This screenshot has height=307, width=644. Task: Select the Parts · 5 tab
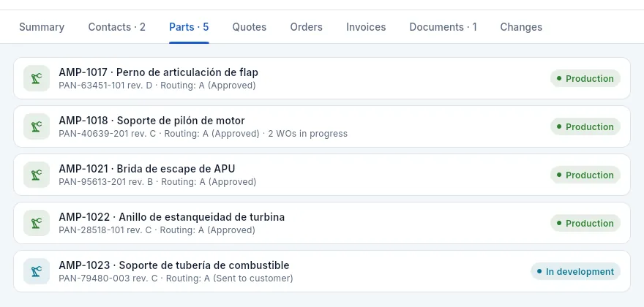[x=189, y=27]
